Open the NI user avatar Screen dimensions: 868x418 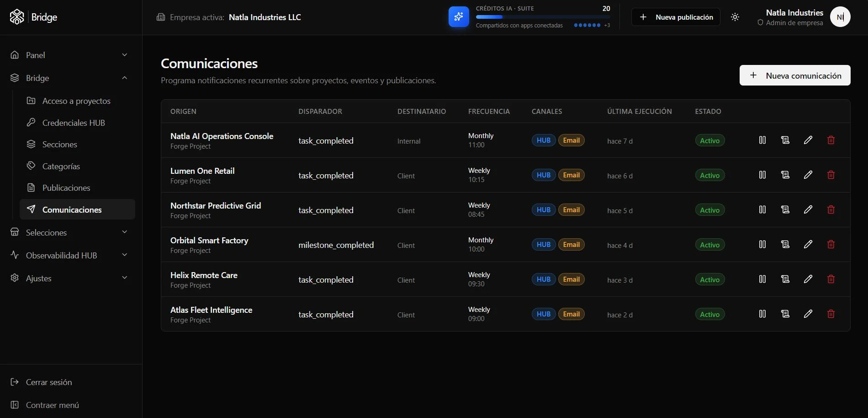coord(840,17)
